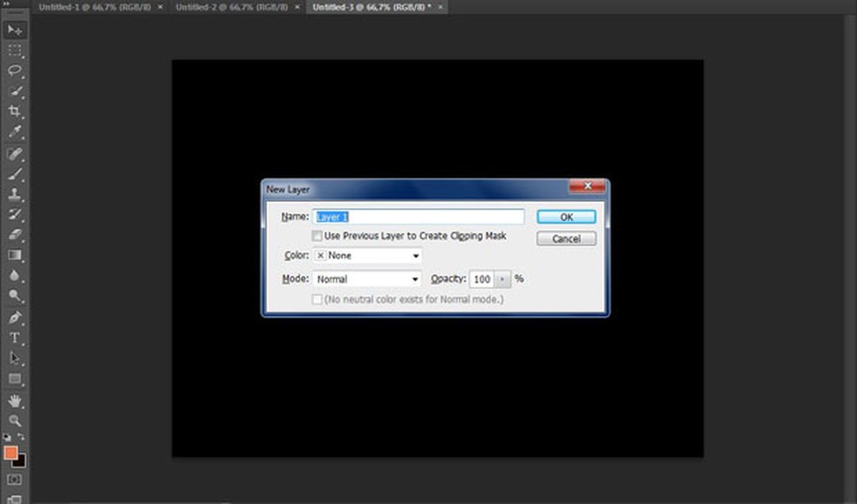The image size is (857, 504).
Task: Switch to the Untitled-1 document tab
Action: (x=95, y=7)
